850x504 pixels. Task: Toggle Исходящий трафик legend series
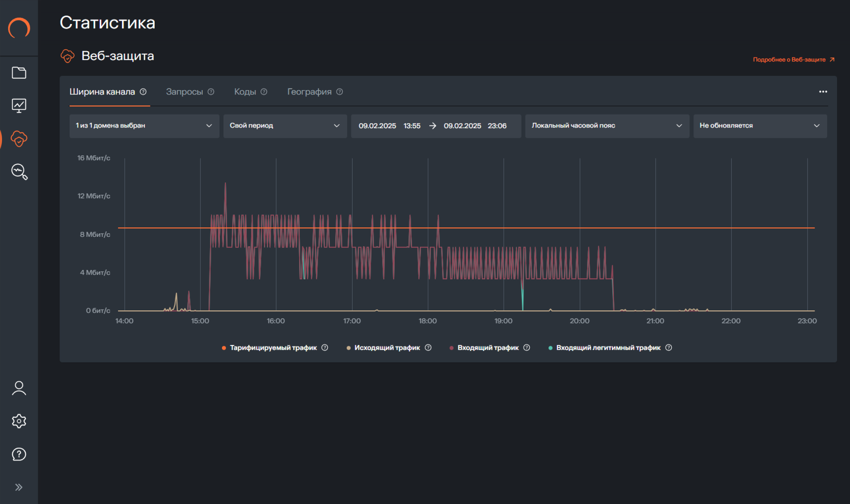pos(387,347)
